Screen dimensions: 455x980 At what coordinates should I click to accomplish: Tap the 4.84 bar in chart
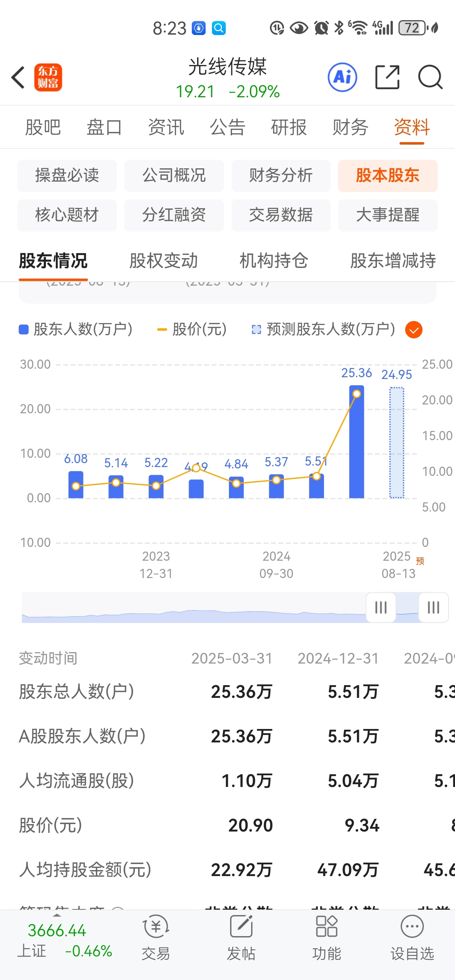click(x=236, y=487)
